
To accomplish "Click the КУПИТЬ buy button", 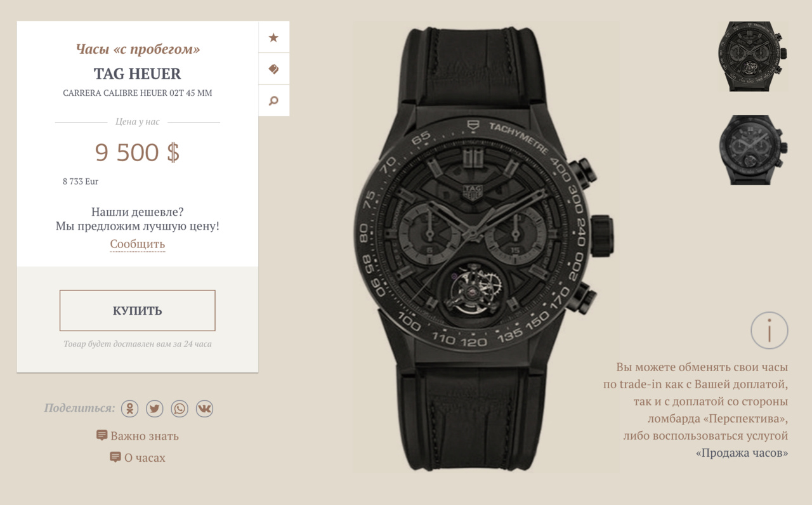I will point(138,310).
